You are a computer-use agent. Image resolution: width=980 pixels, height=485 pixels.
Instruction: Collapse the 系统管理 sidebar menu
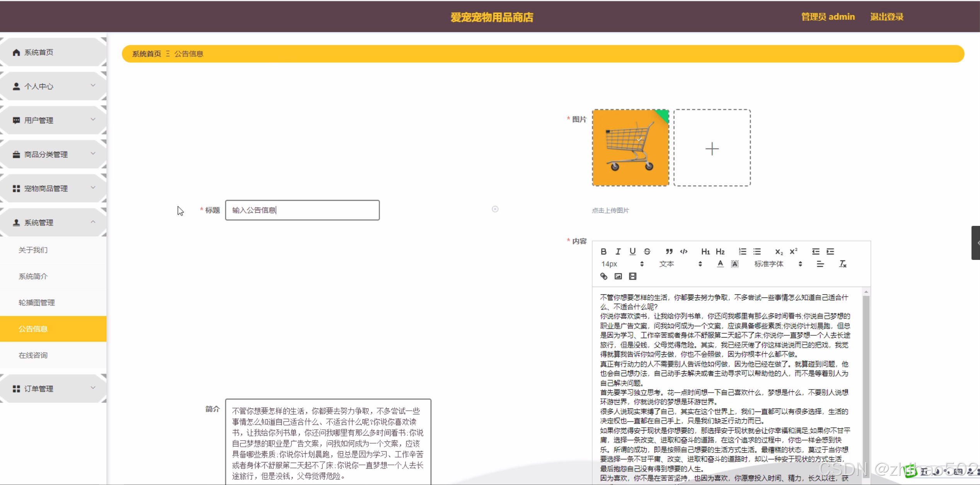coord(53,222)
